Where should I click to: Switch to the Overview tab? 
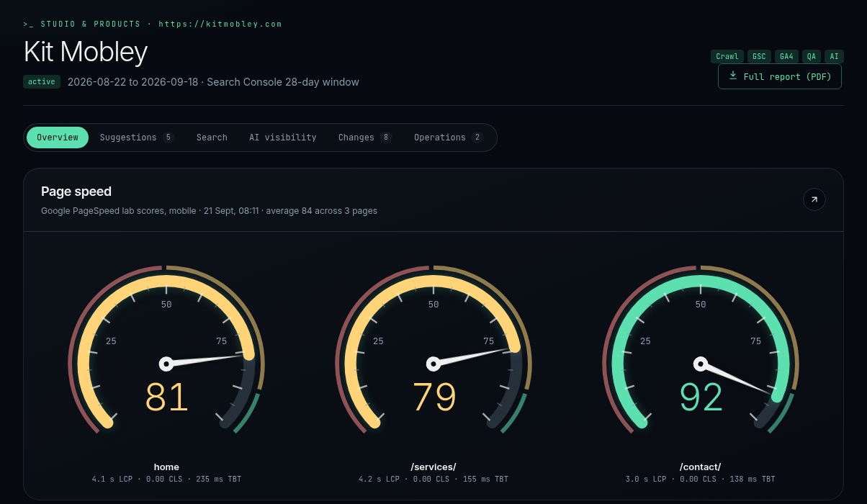coord(58,138)
